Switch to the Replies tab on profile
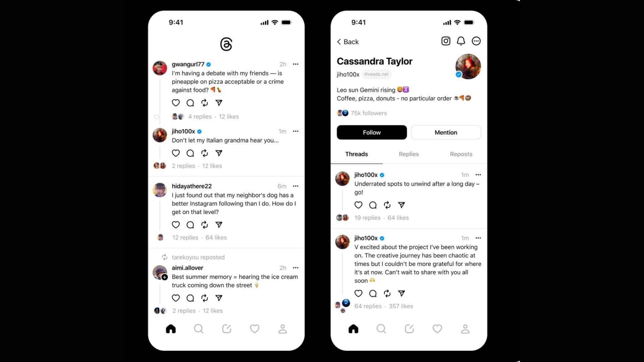This screenshot has height=362, width=644. click(408, 154)
